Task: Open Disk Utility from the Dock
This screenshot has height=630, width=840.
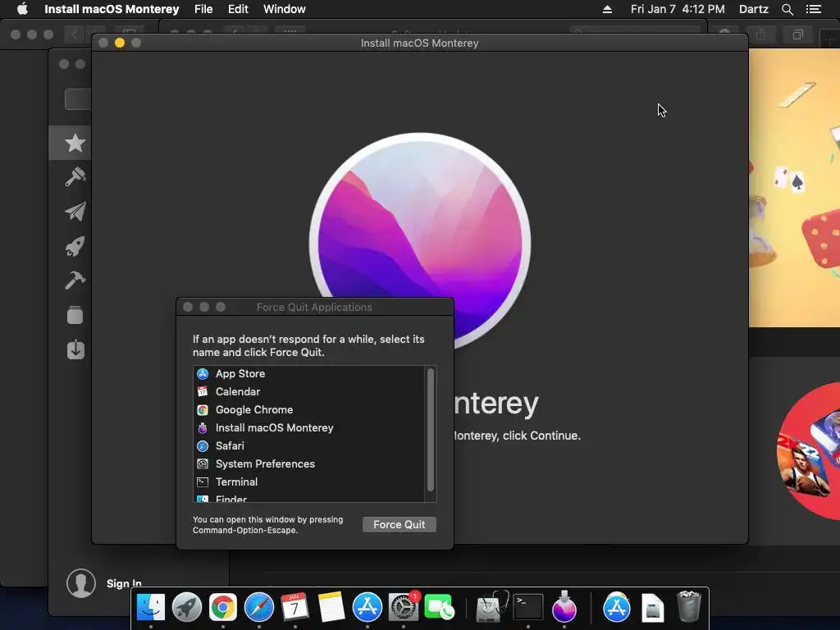Action: pos(492,608)
